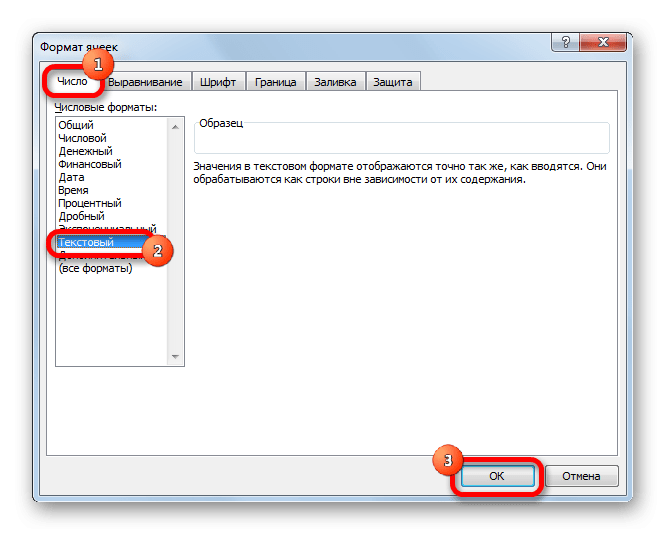Open dialog help question mark
The width and height of the screenshot is (666, 535).
click(x=565, y=42)
